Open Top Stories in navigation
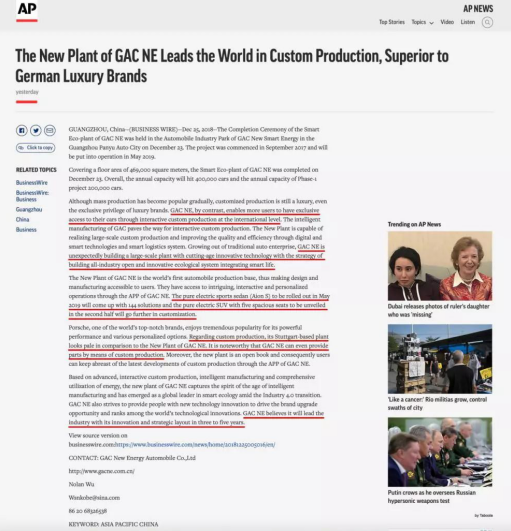 pyautogui.click(x=392, y=22)
